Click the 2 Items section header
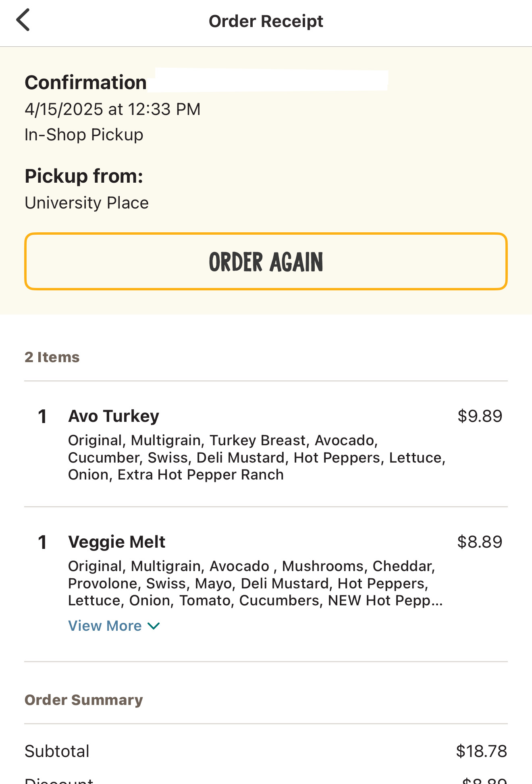The image size is (532, 784). pyautogui.click(x=52, y=357)
